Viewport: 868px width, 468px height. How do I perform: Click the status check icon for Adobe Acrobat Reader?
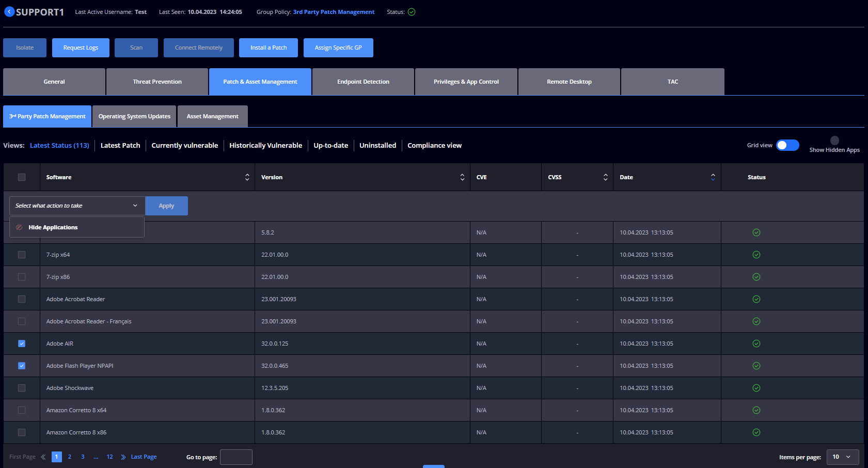(x=756, y=299)
